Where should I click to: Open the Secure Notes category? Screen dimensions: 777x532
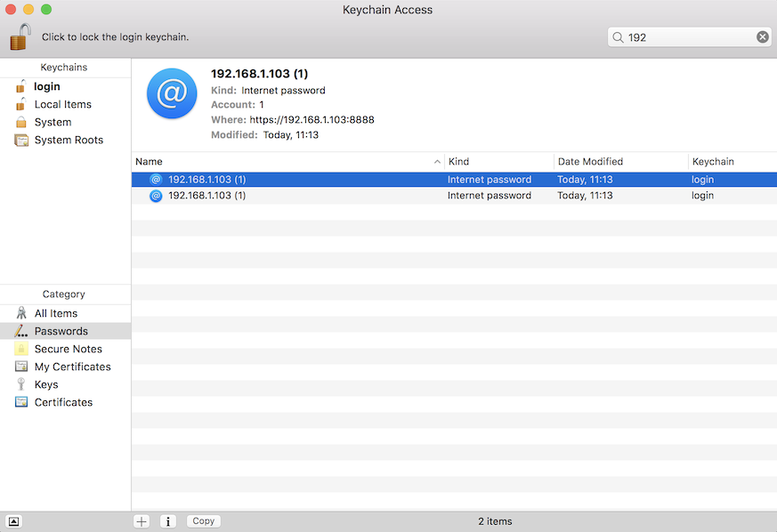pyautogui.click(x=65, y=350)
